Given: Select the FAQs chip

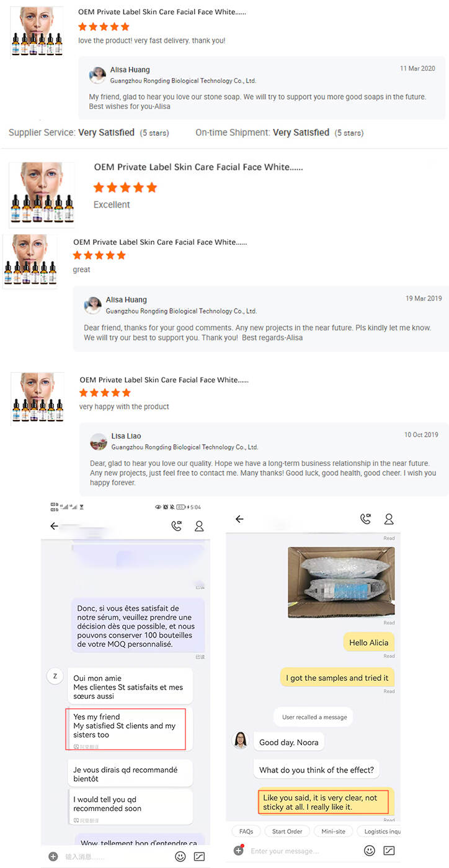Looking at the screenshot, I should 246,831.
